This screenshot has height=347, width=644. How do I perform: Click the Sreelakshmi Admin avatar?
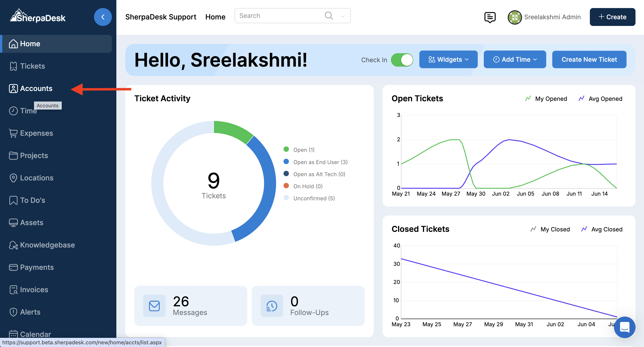click(x=514, y=17)
